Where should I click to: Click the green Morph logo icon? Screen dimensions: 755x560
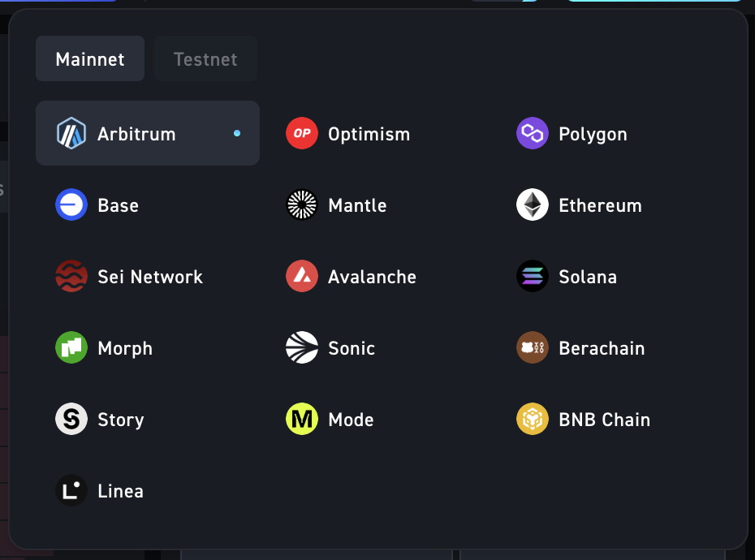coord(71,348)
